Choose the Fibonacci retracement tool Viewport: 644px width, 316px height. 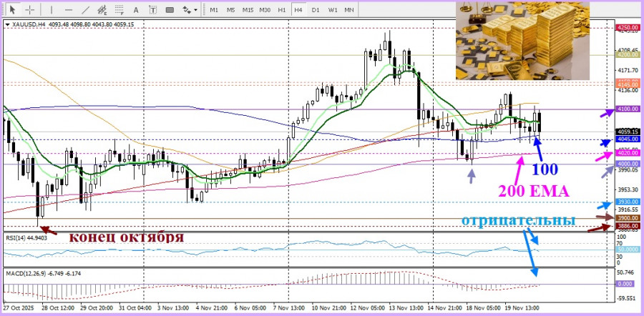tap(119, 9)
